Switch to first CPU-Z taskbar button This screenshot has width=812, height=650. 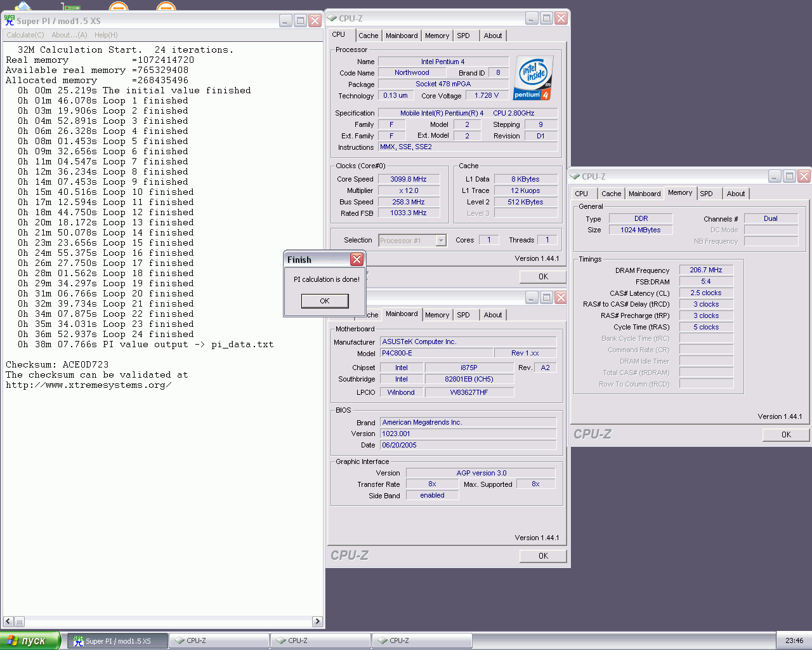[x=219, y=641]
